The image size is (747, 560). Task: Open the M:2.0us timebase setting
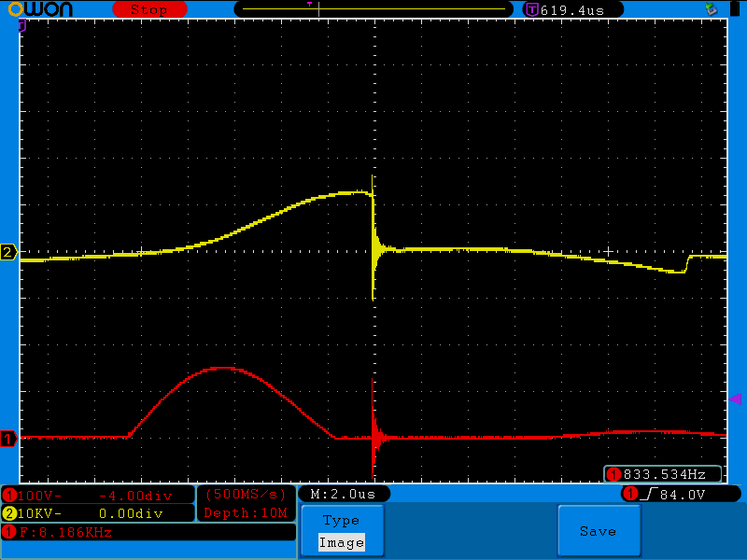click(343, 494)
